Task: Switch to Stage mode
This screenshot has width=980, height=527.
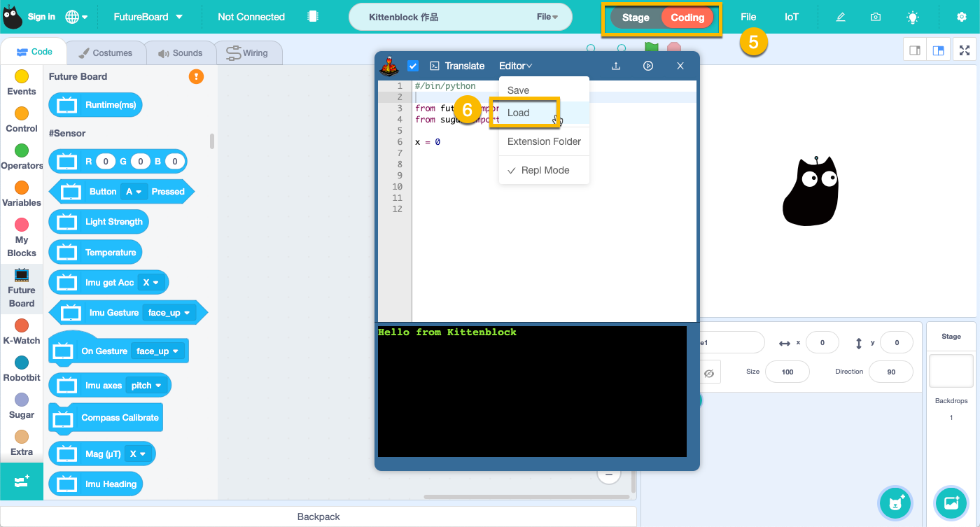Action: pos(636,17)
